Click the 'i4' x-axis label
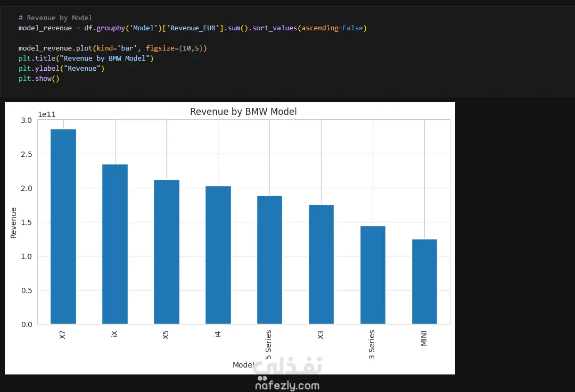 click(217, 333)
